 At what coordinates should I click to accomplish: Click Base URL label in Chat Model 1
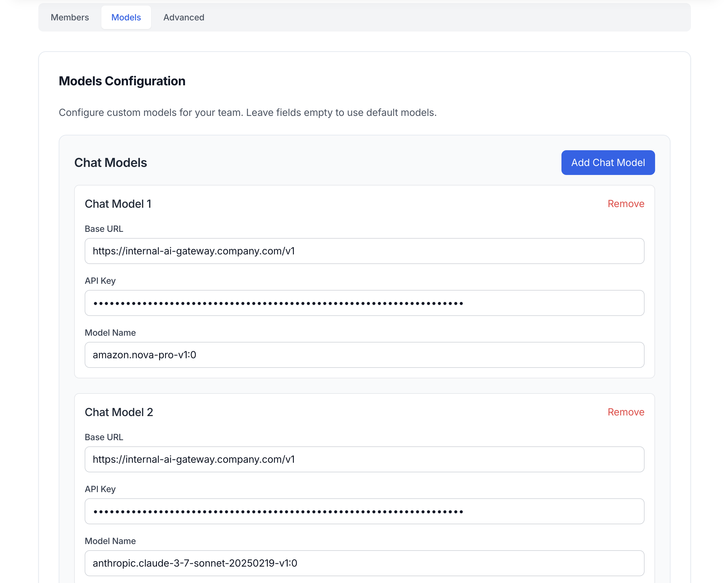coord(104,229)
